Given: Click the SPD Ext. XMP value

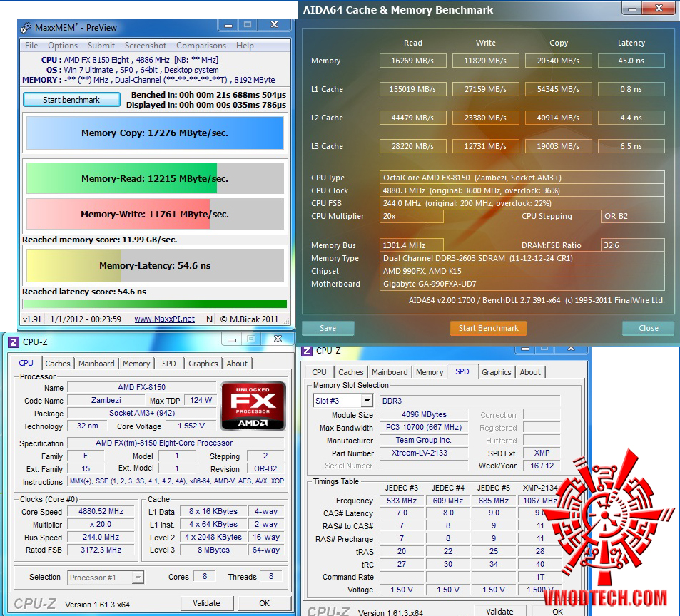Looking at the screenshot, I should (542, 453).
